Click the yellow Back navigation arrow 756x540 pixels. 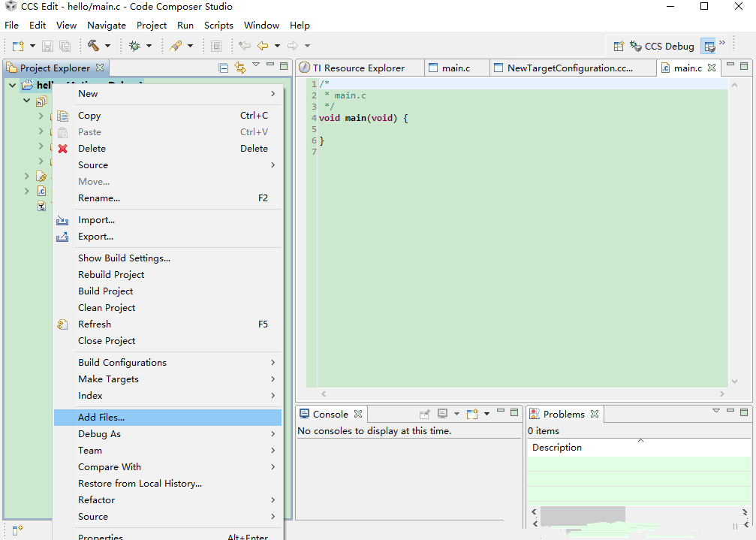click(263, 46)
